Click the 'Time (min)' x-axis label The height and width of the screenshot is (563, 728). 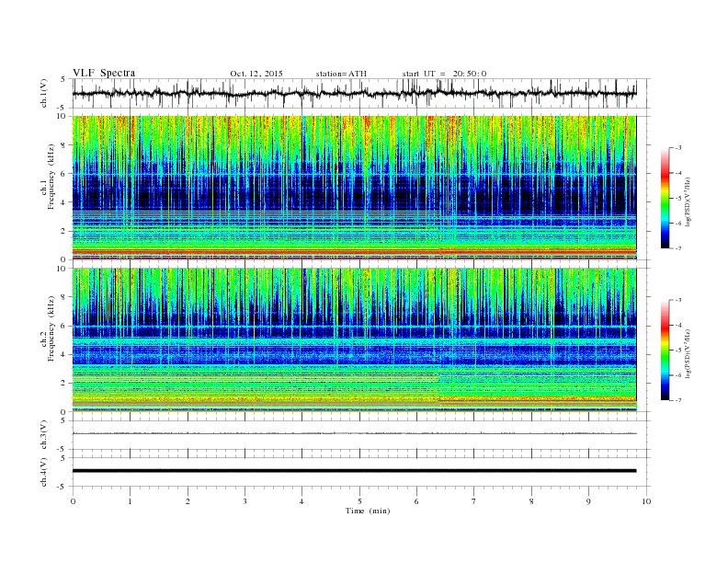pyautogui.click(x=368, y=511)
